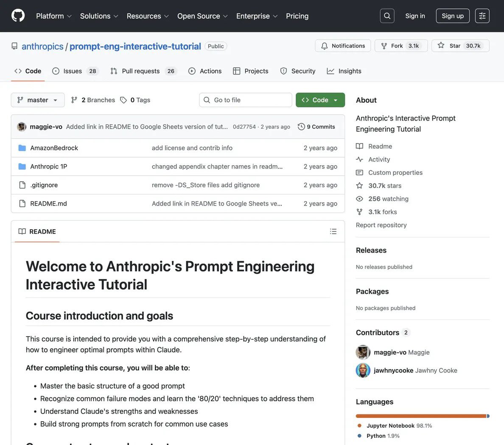This screenshot has width=504, height=445.
Task: Open the header settings sliders icon
Action: (482, 16)
